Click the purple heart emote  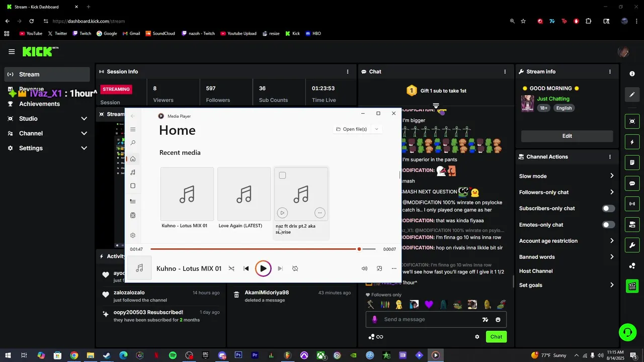pos(429,304)
